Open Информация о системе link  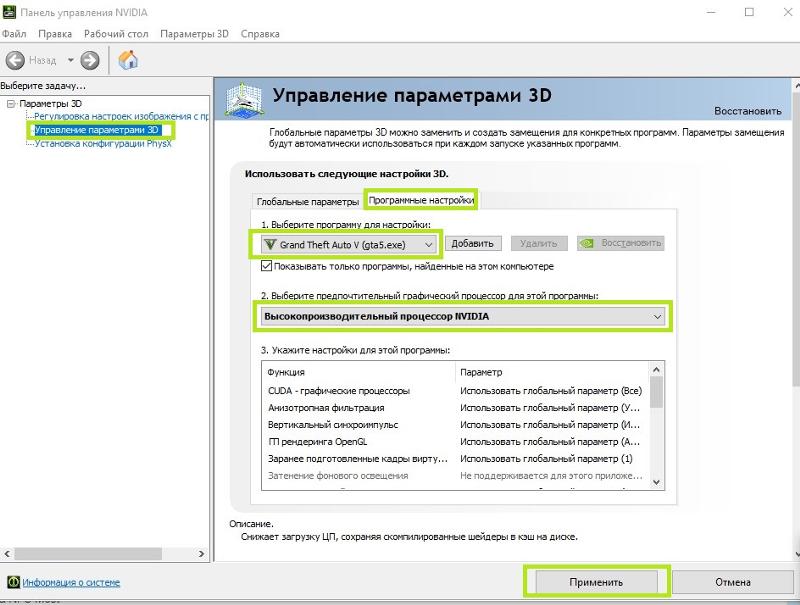point(71,582)
